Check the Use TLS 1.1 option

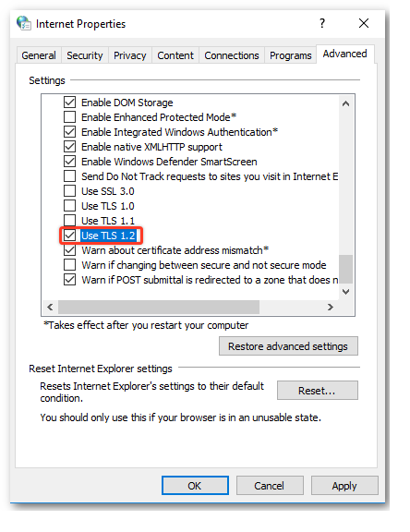pyautogui.click(x=70, y=221)
